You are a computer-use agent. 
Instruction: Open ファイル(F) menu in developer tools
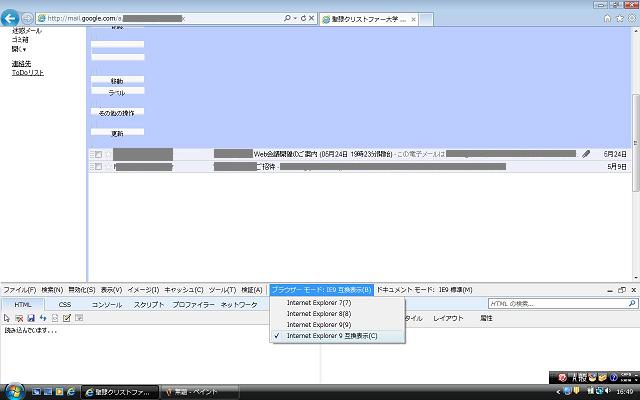(x=20, y=290)
